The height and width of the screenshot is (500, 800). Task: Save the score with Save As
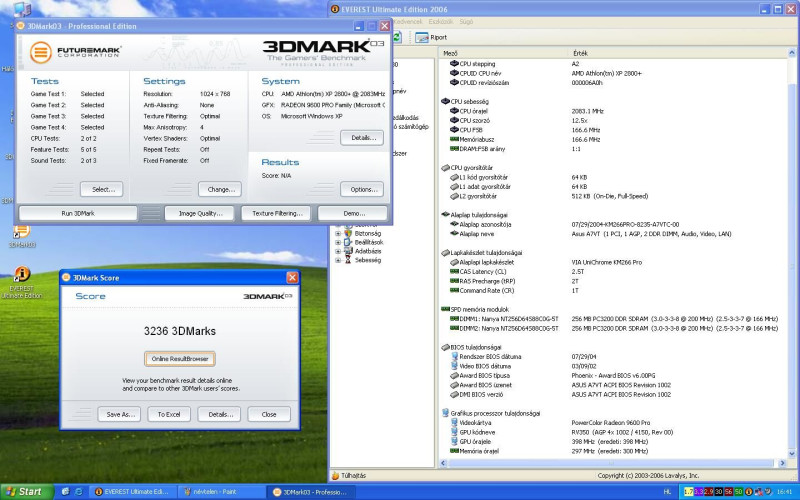point(119,414)
